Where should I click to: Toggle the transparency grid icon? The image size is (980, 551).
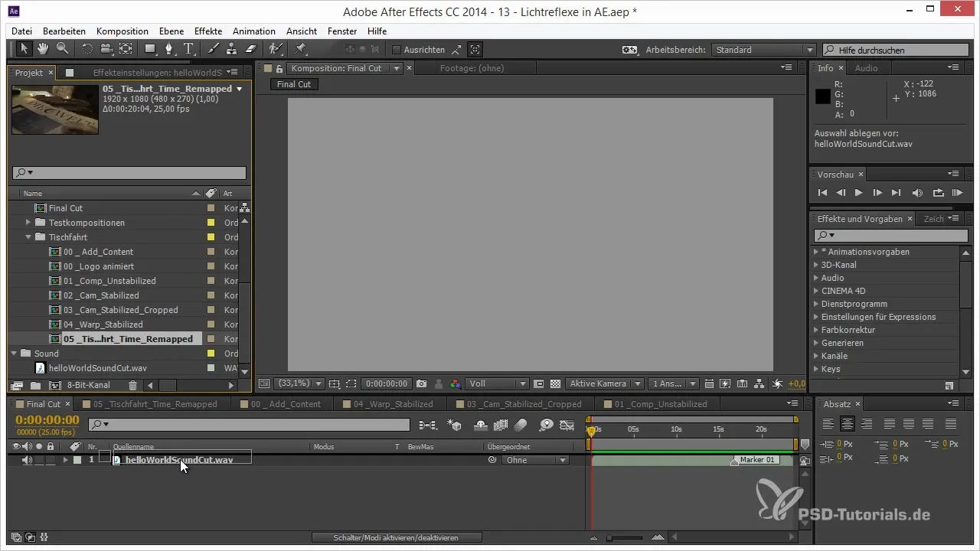pyautogui.click(x=555, y=383)
